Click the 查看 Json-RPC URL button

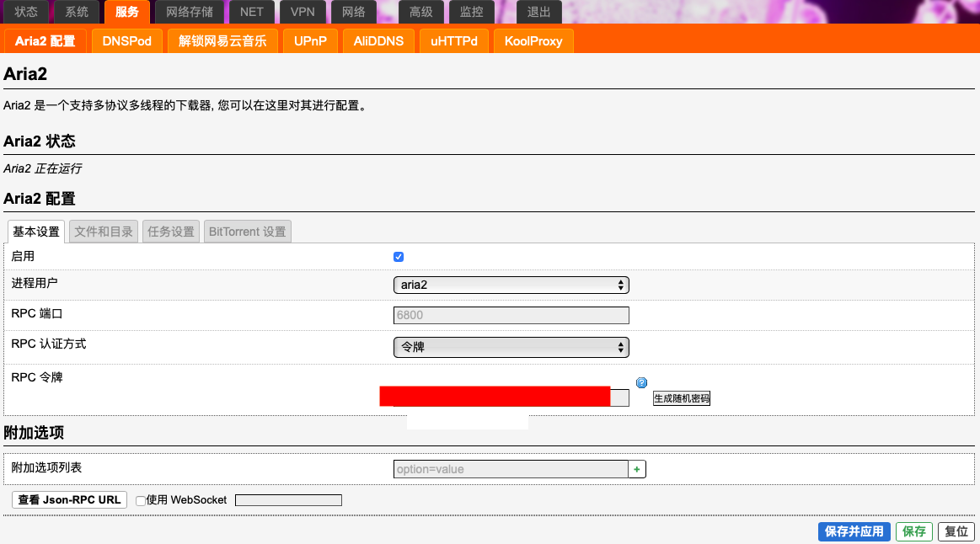pyautogui.click(x=69, y=499)
